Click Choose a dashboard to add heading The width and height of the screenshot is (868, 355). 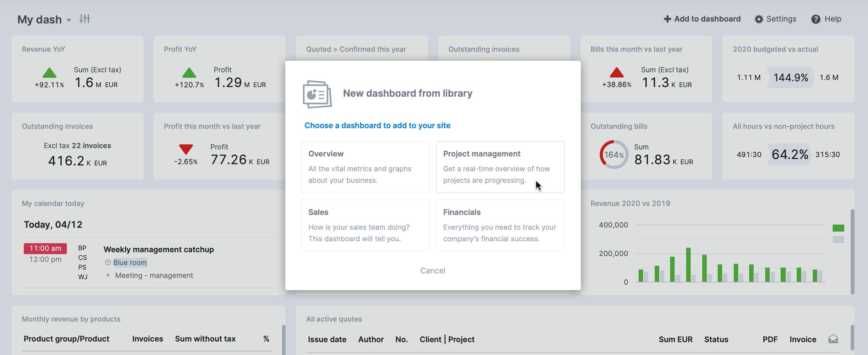(x=377, y=125)
